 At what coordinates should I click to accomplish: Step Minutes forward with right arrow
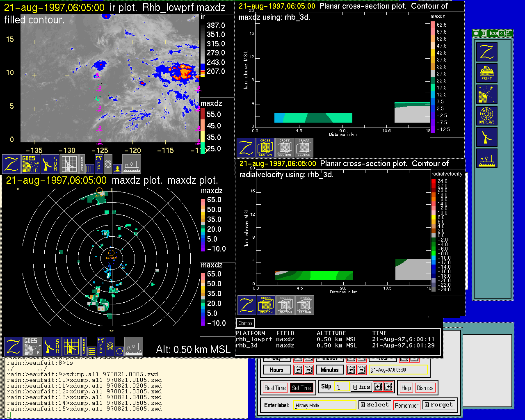[x=361, y=370]
